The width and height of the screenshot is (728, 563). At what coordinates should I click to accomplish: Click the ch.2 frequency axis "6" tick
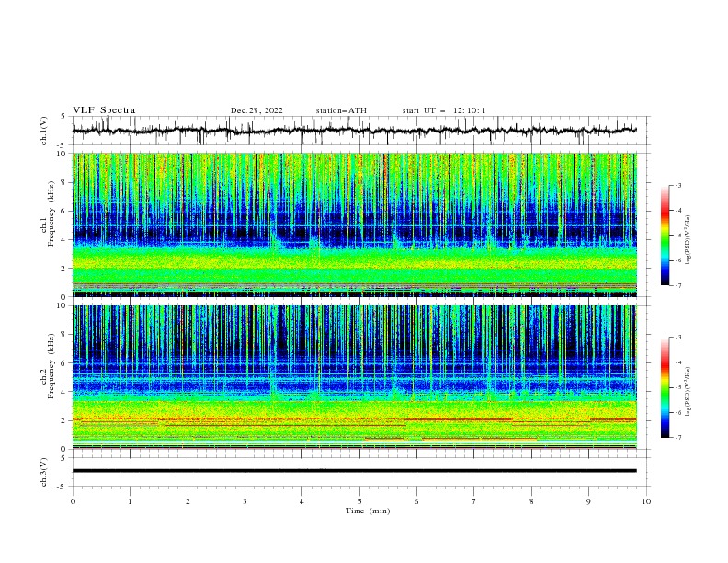(x=64, y=362)
